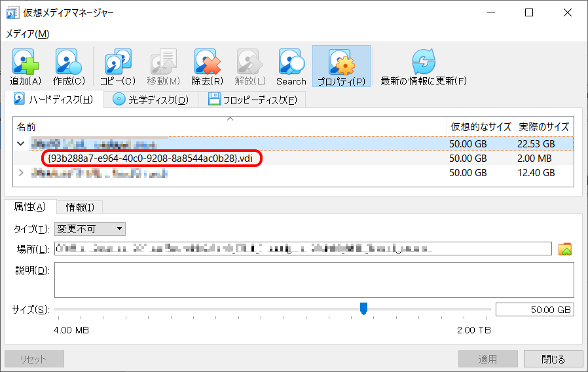
Task: Switch to 光学ディスク(O) tab
Action: 151,100
